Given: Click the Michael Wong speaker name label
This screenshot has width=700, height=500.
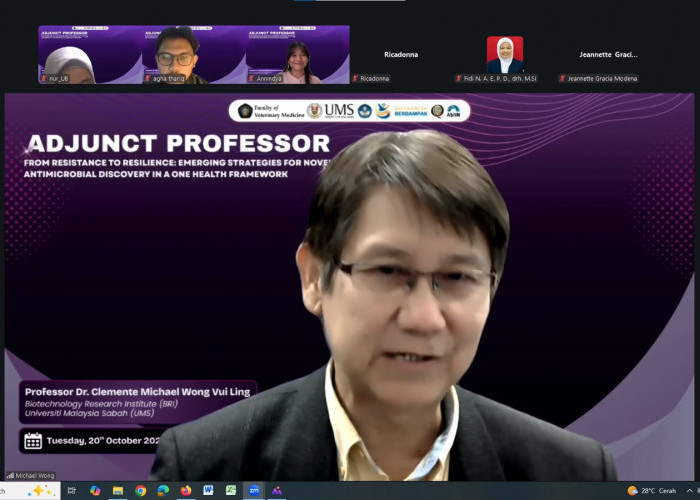Looking at the screenshot, I should pos(35,476).
